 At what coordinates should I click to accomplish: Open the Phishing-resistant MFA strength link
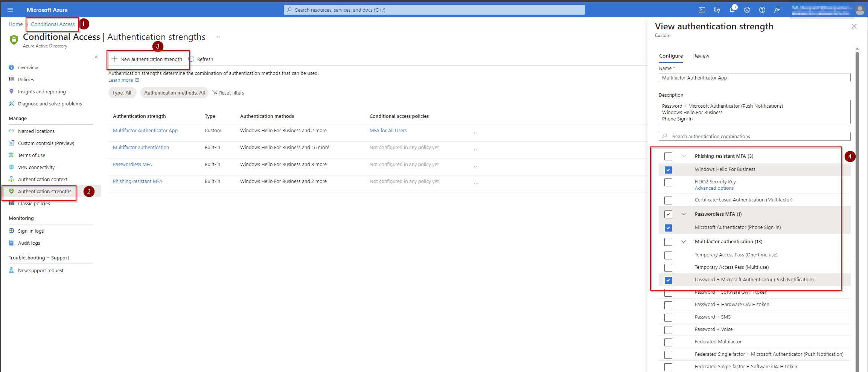pos(137,181)
